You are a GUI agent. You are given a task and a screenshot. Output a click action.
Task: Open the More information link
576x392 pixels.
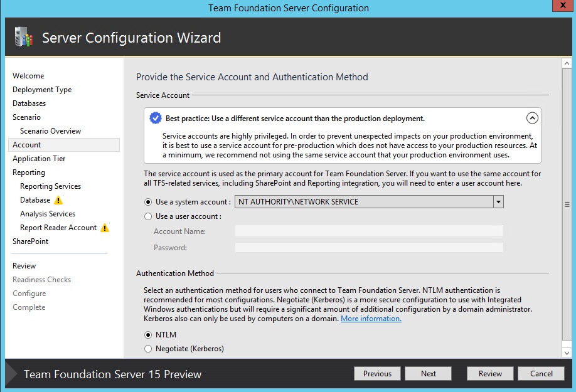point(371,319)
